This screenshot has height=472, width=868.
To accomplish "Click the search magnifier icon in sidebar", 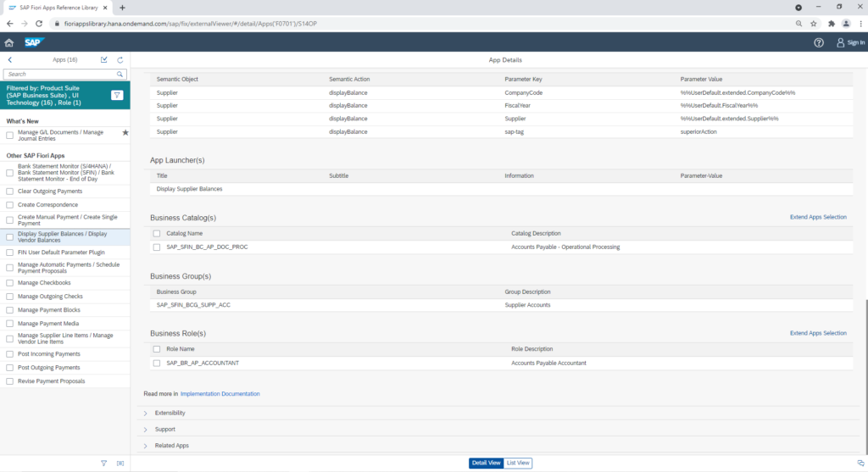I will pos(120,75).
